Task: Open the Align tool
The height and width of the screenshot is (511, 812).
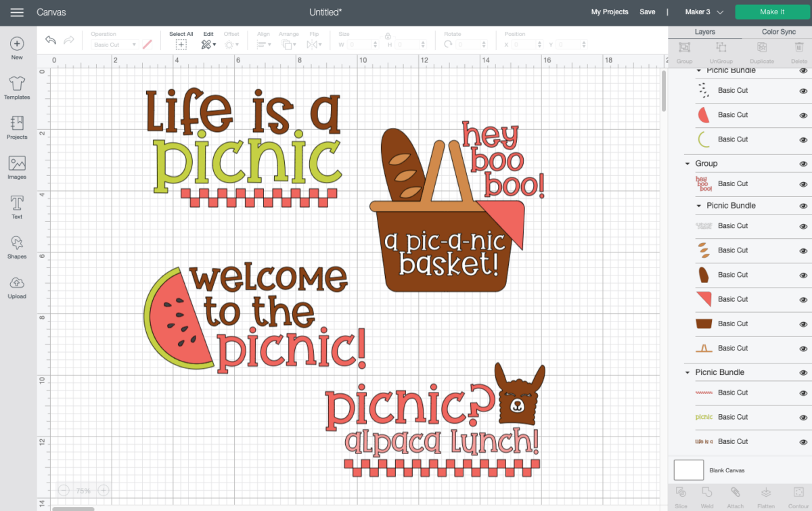Action: click(263, 45)
